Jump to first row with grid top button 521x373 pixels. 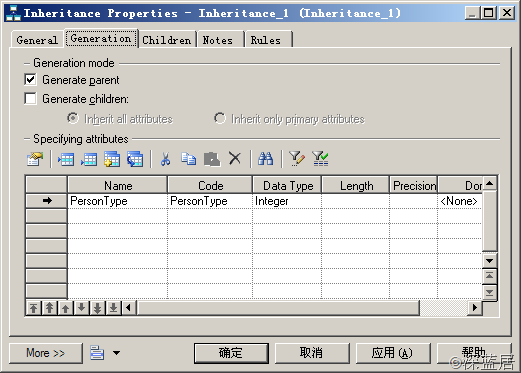click(x=489, y=276)
